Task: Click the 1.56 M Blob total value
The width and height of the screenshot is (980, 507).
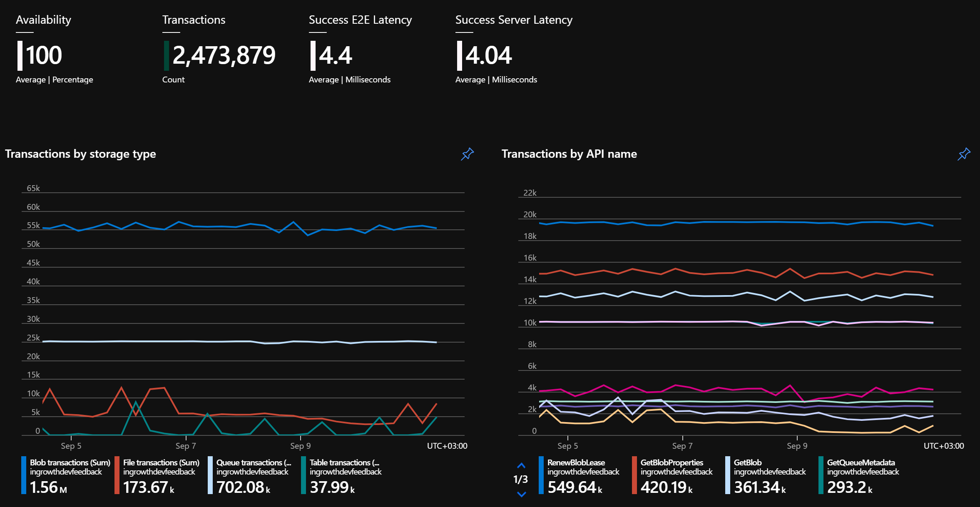Action: pos(48,487)
